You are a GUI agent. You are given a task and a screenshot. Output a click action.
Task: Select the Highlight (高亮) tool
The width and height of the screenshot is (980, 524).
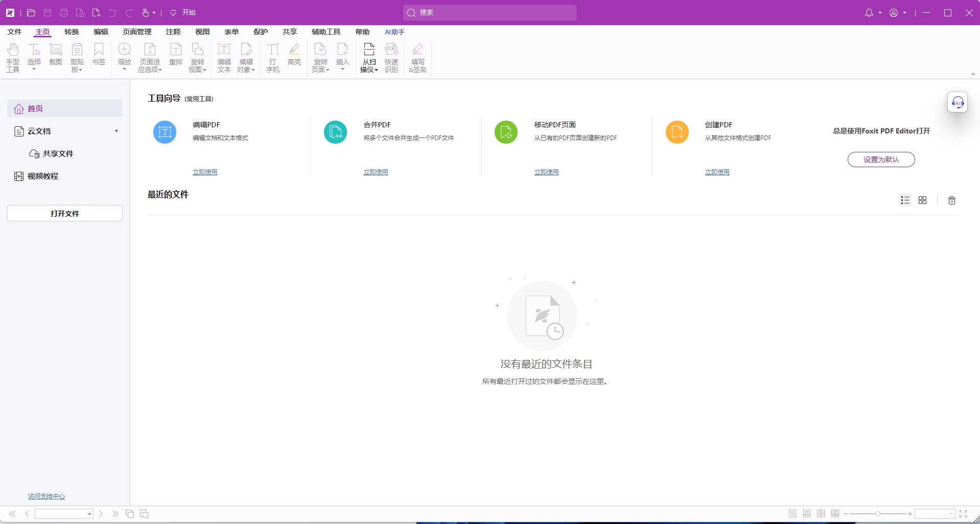point(294,55)
